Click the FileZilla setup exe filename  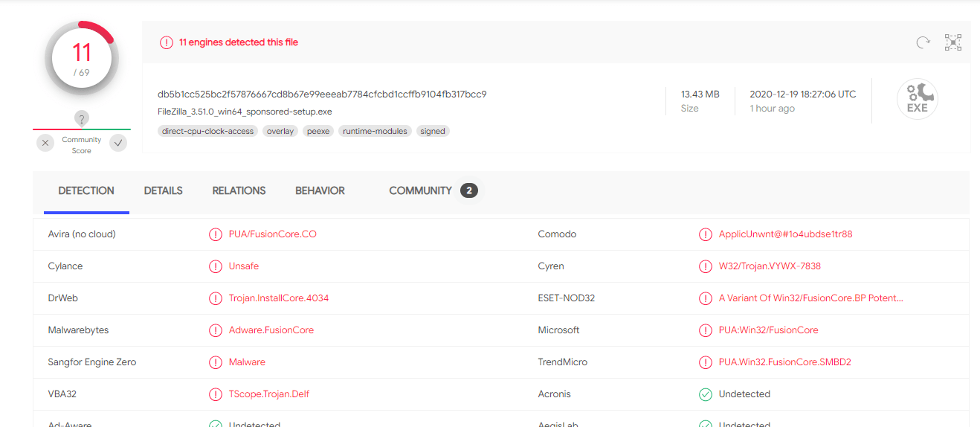pyautogui.click(x=245, y=112)
